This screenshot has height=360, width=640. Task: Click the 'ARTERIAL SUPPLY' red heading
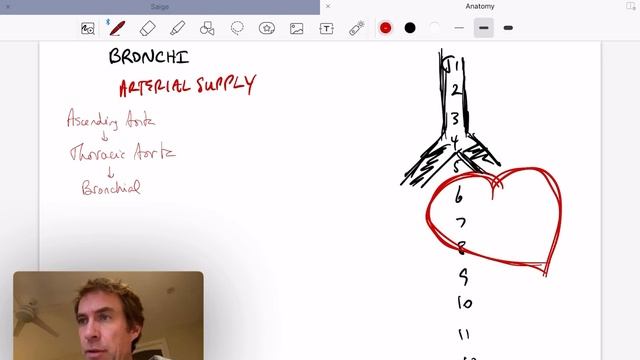coord(188,86)
